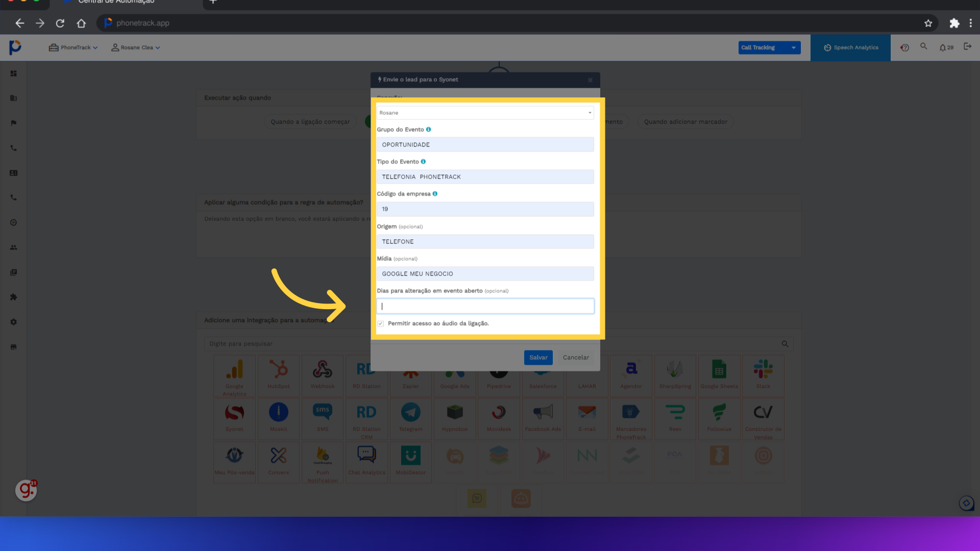Select the RD Station CRM integration

[x=366, y=419]
